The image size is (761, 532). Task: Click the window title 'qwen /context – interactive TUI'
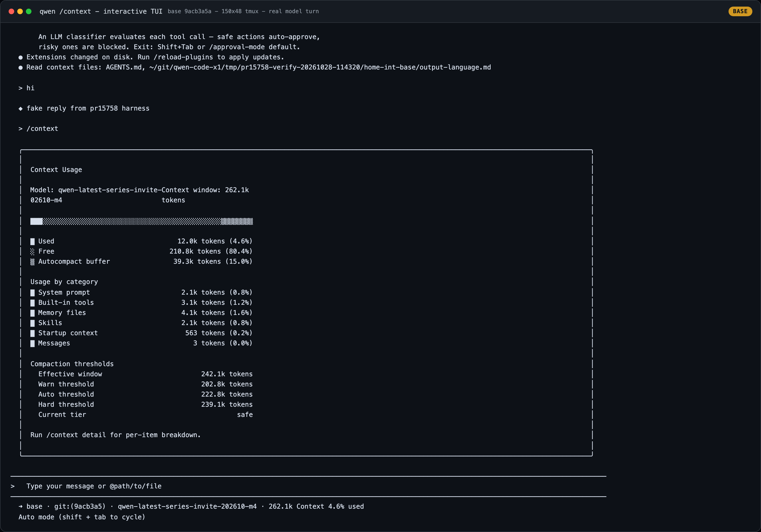coord(101,11)
